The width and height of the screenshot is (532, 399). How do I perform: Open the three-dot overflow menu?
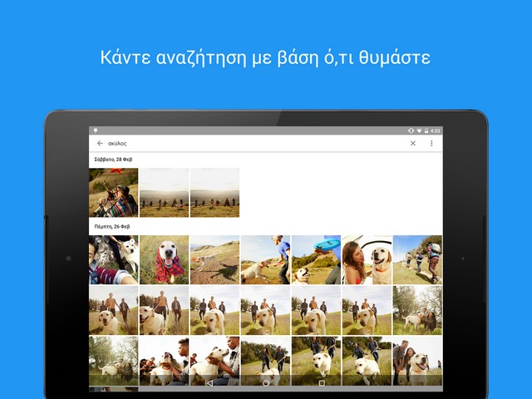tap(431, 143)
